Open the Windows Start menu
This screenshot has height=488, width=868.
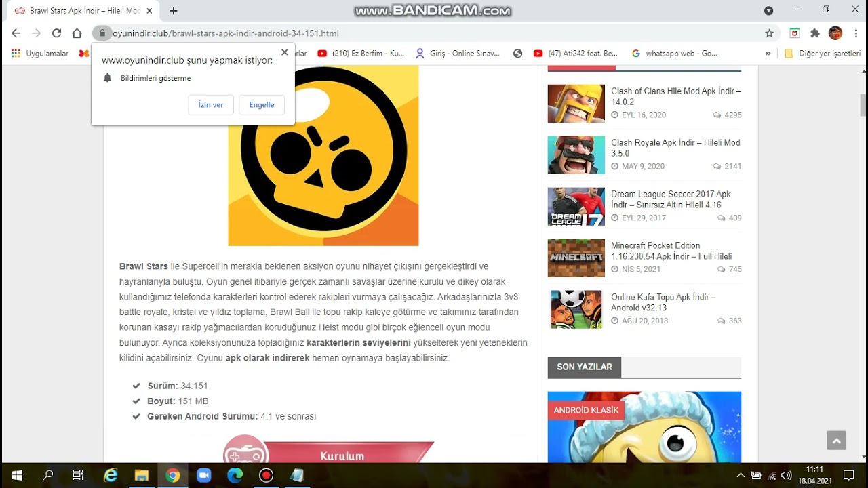17,476
